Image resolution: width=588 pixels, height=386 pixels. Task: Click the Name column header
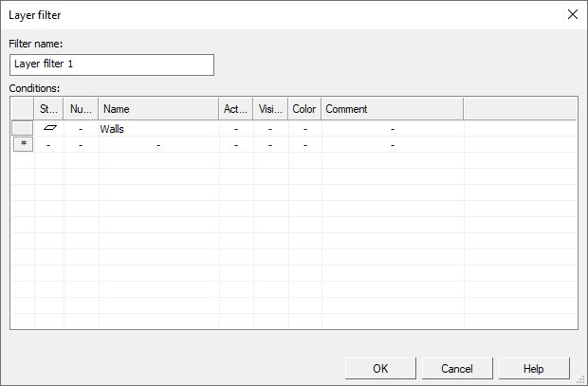click(158, 109)
